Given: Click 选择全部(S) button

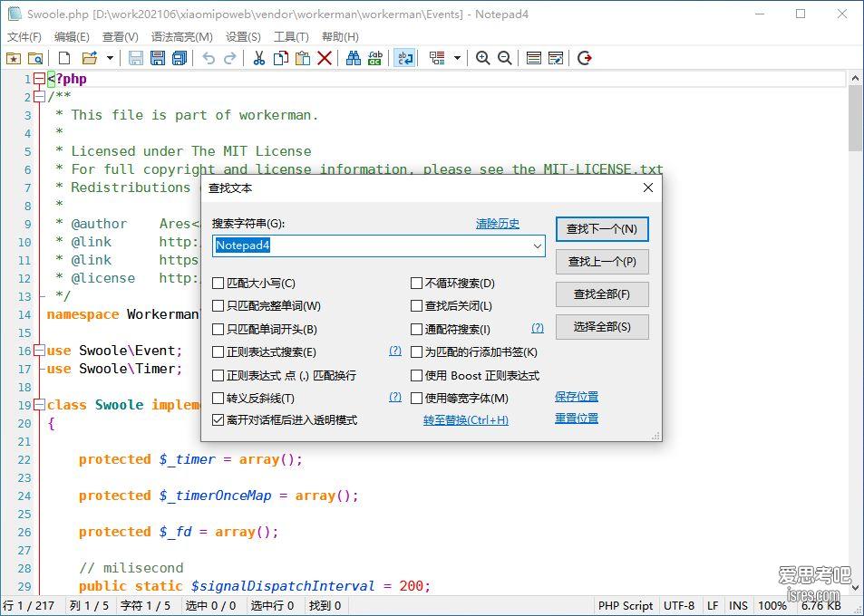Looking at the screenshot, I should click(x=602, y=327).
